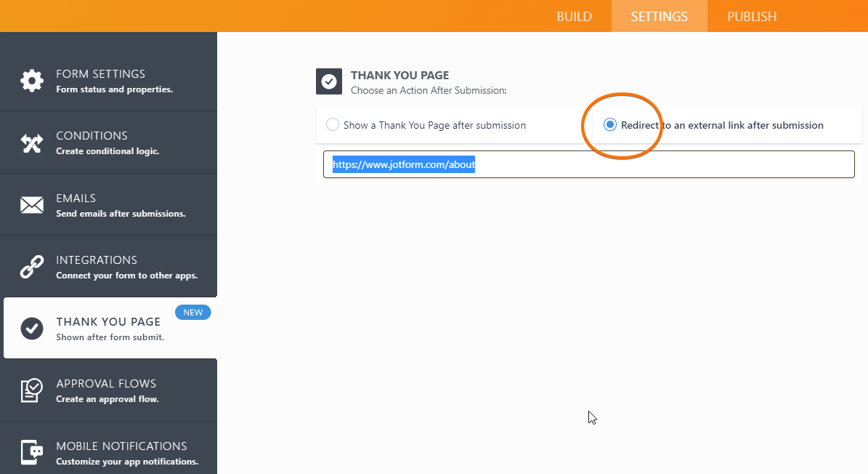Click the Mobile Notifications phone icon
This screenshot has width=868, height=474.
(x=31, y=452)
